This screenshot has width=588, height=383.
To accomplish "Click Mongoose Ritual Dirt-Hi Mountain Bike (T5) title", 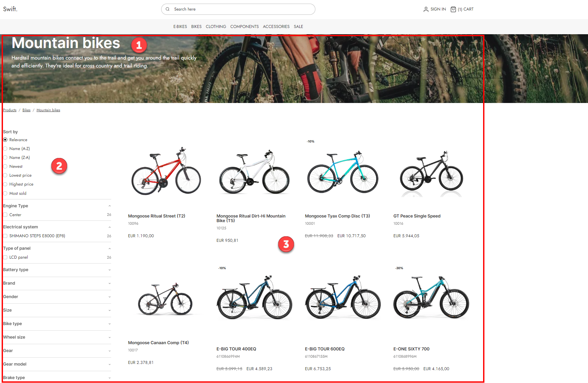I will pyautogui.click(x=251, y=218).
